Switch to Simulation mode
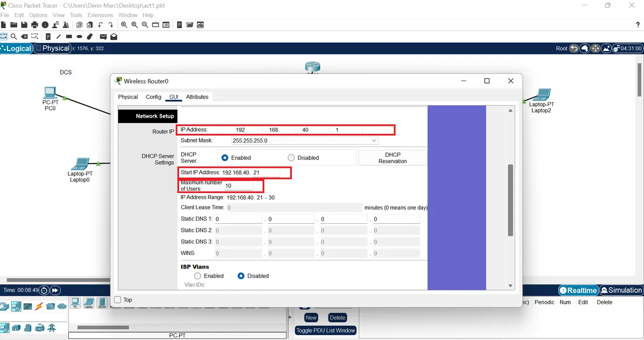Viewport: 644px width, 340px height. point(621,290)
